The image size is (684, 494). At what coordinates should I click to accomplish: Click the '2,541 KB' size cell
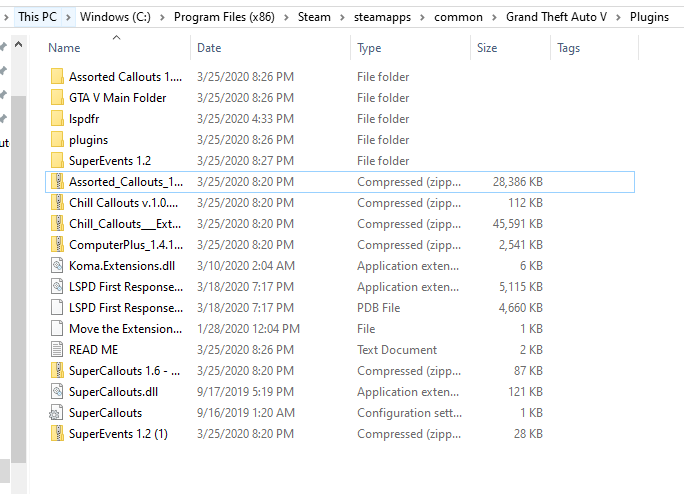tap(521, 244)
